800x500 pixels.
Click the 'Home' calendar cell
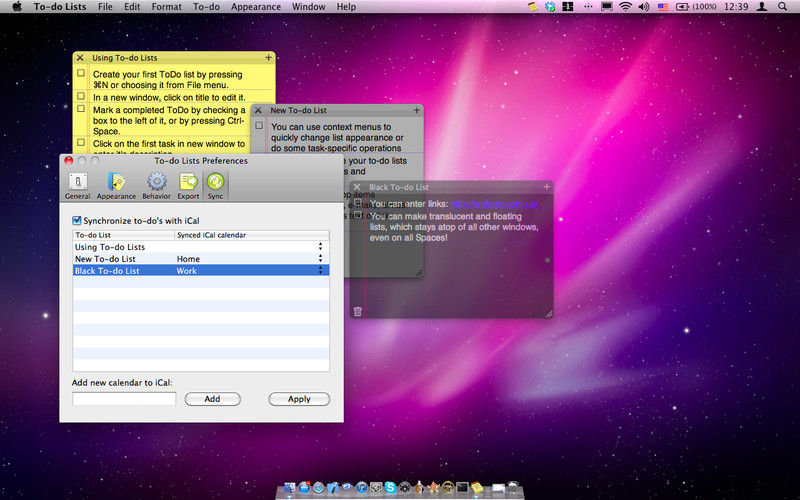click(x=188, y=259)
